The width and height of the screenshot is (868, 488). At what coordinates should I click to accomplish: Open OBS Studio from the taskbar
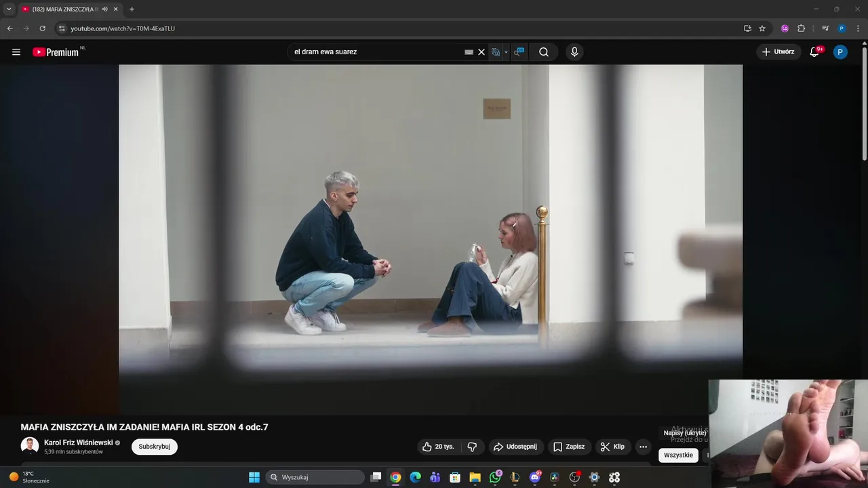tap(574, 477)
